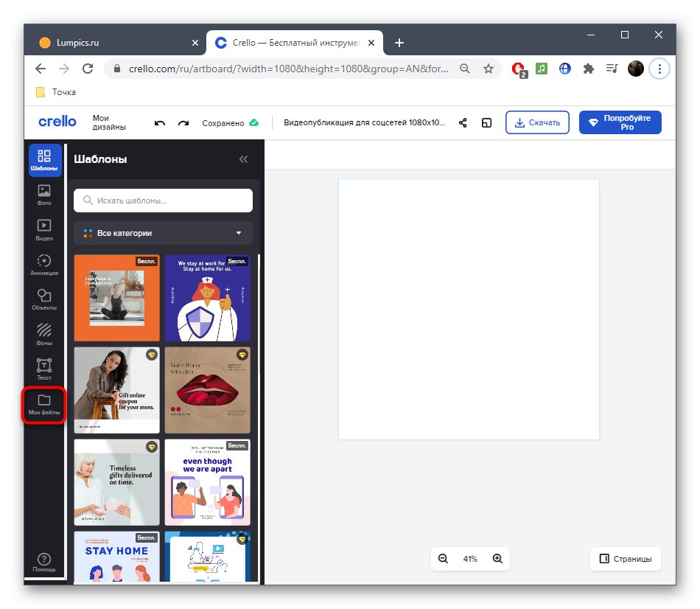Image resolution: width=700 pixels, height=609 pixels.
Task: Close the Crello tab
Action: 371,43
